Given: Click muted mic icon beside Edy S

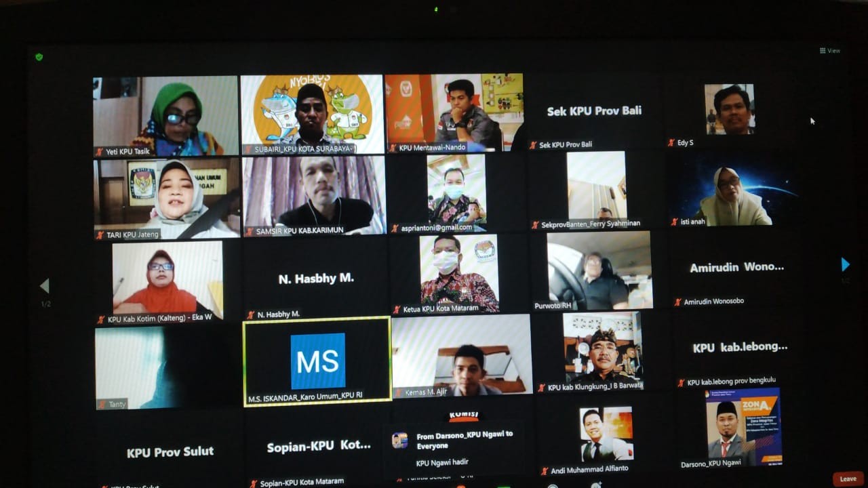Looking at the screenshot, I should point(671,143).
